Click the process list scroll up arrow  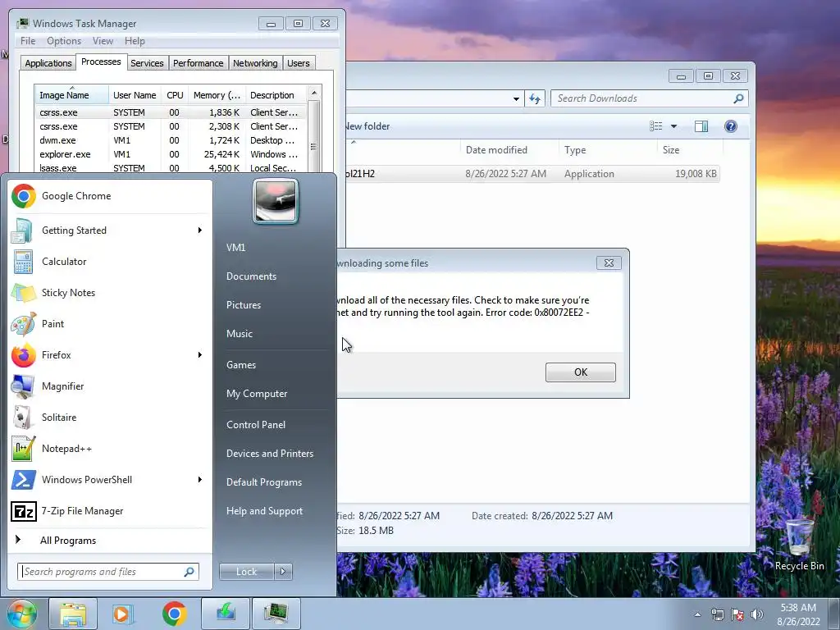[314, 93]
